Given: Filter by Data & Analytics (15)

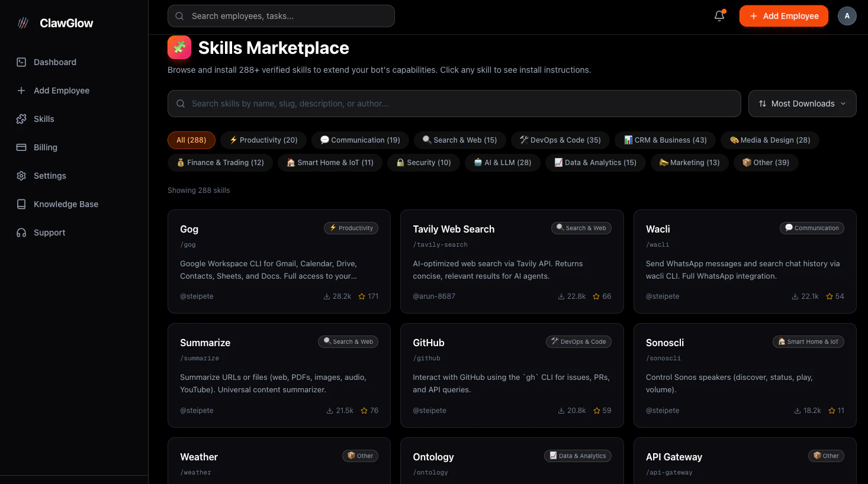Looking at the screenshot, I should pyautogui.click(x=596, y=163).
